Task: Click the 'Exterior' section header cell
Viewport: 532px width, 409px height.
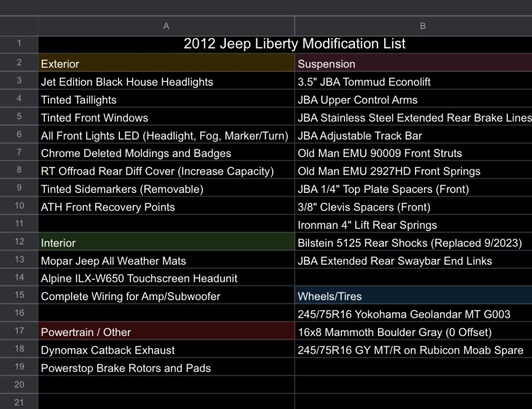Action: click(166, 64)
